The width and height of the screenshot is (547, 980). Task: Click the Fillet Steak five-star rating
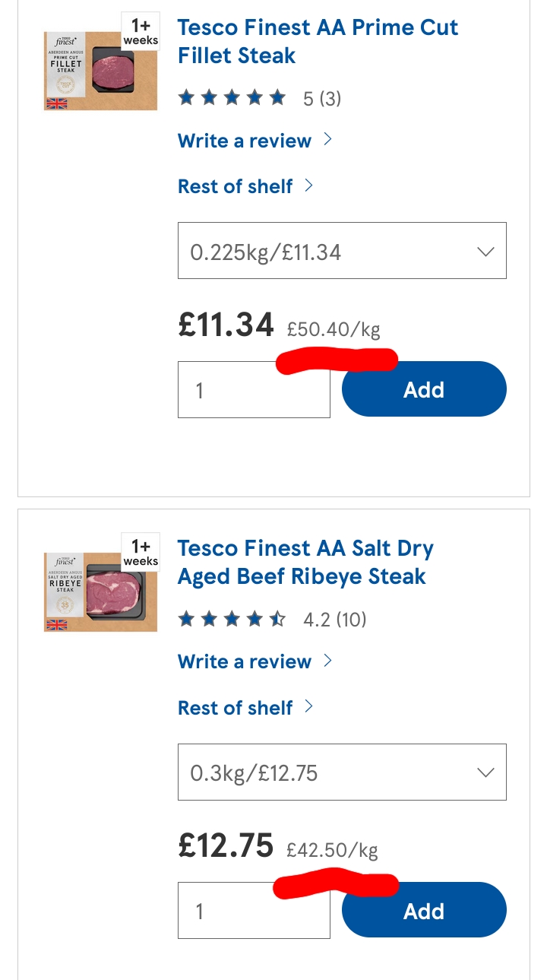coord(232,98)
